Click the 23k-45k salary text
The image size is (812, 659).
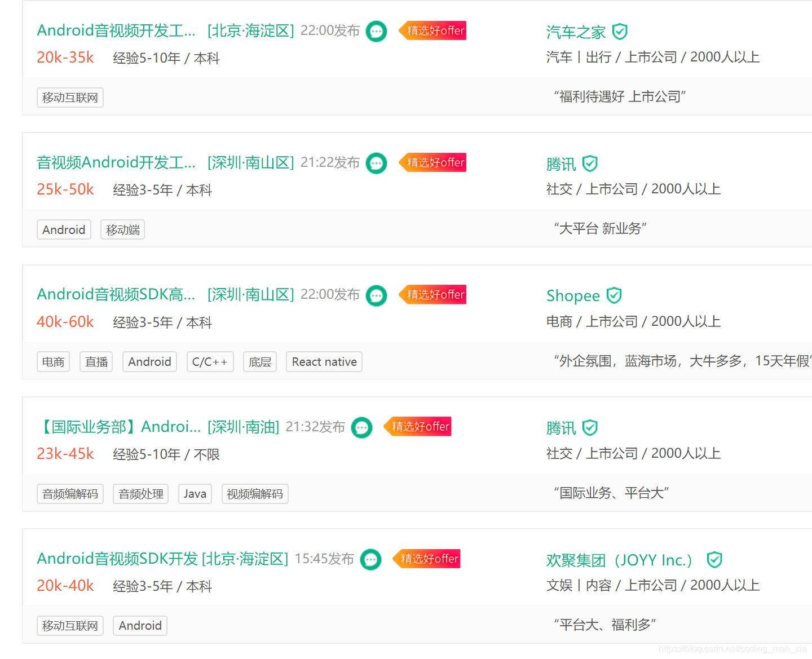pyautogui.click(x=65, y=454)
